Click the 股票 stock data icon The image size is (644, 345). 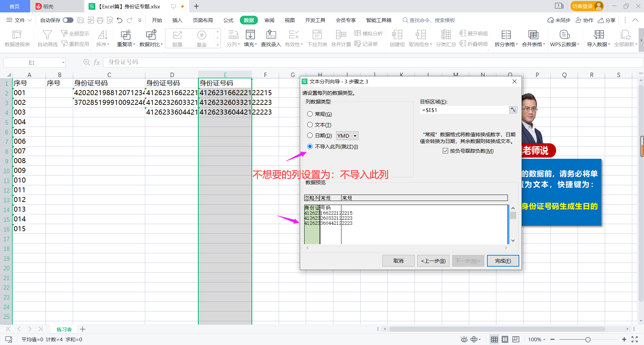point(177,38)
